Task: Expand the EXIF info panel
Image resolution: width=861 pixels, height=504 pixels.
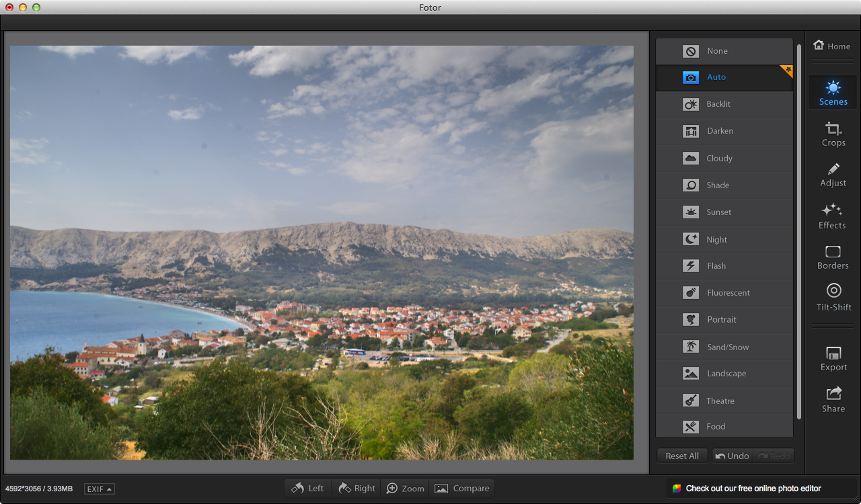Action: [99, 489]
